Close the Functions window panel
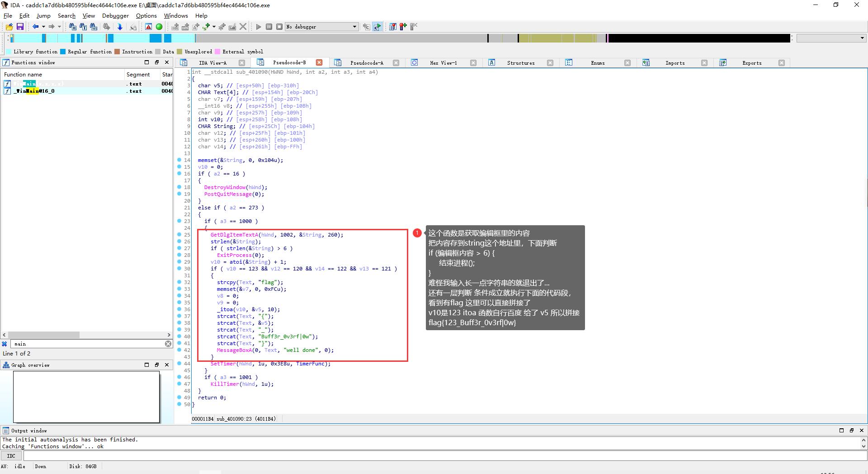This screenshot has width=868, height=474. 167,62
